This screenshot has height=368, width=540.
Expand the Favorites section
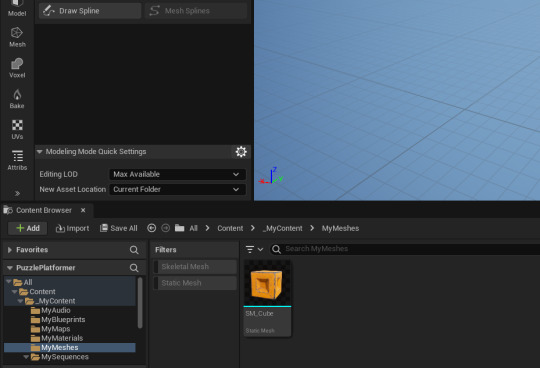pos(10,250)
